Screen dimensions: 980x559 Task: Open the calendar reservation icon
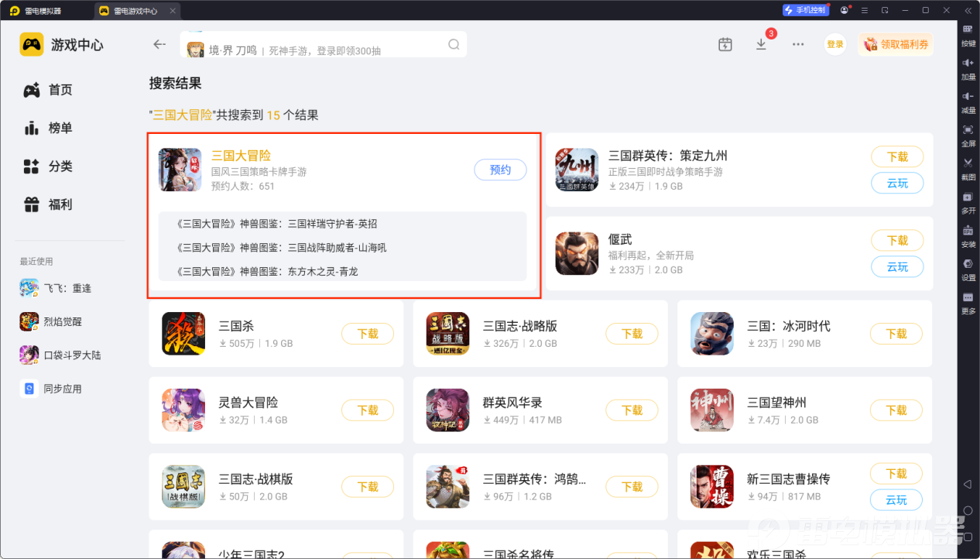725,44
